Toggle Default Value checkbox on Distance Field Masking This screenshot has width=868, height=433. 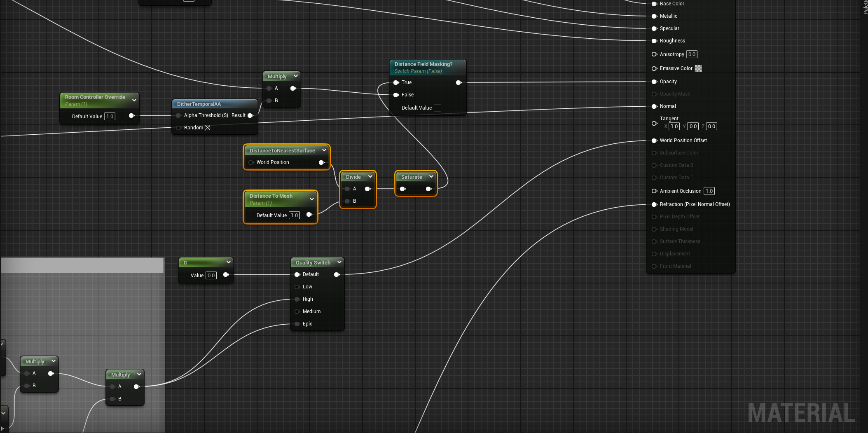click(x=438, y=108)
